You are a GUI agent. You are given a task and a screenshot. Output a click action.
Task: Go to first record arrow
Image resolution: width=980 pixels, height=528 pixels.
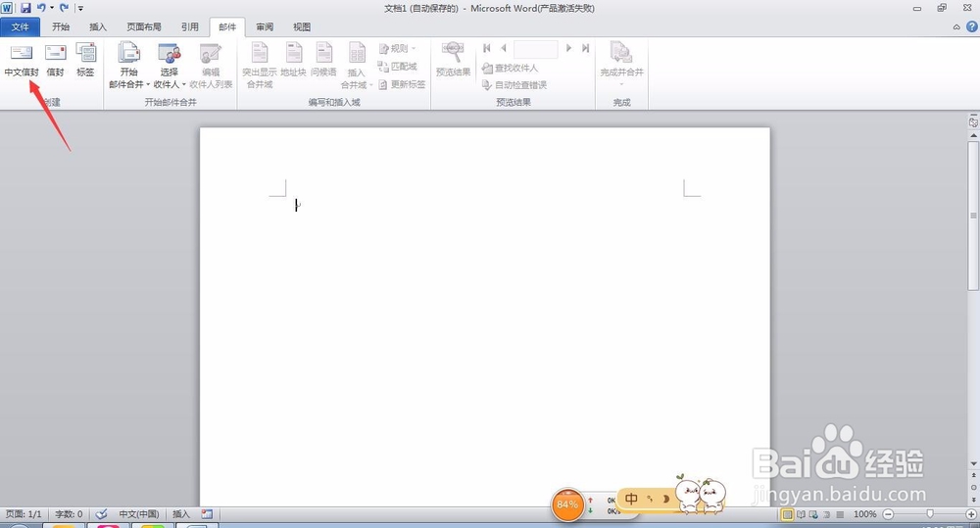487,48
